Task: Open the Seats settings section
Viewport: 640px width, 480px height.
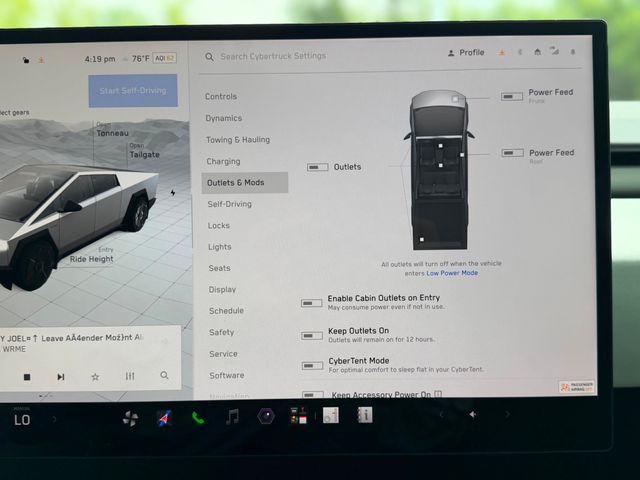Action: 220,268
